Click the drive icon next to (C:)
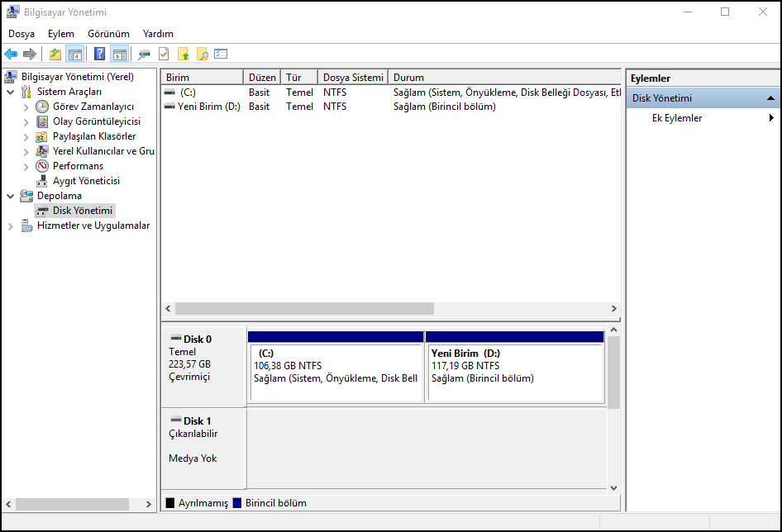 point(169,93)
